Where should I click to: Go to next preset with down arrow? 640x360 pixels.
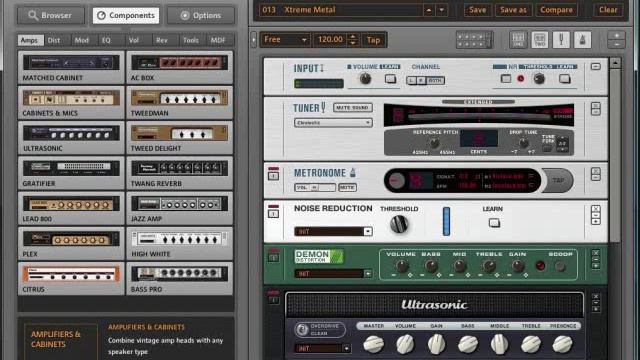coord(442,10)
